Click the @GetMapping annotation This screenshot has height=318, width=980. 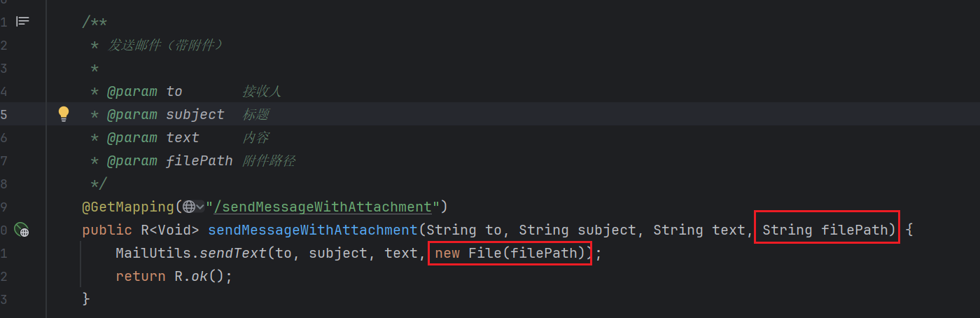click(x=128, y=207)
